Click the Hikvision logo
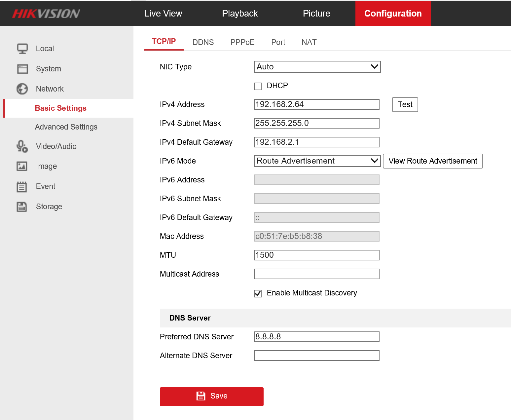Screen dimensions: 511x420 (x=46, y=14)
